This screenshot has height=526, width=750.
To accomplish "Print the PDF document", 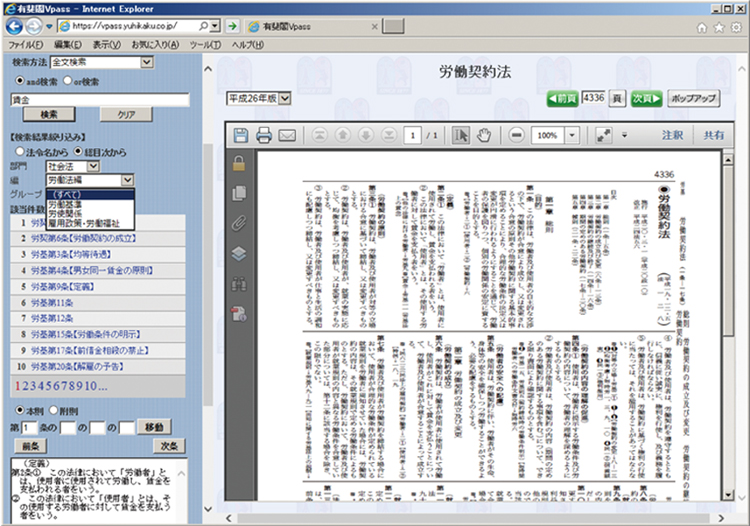I will (x=264, y=135).
